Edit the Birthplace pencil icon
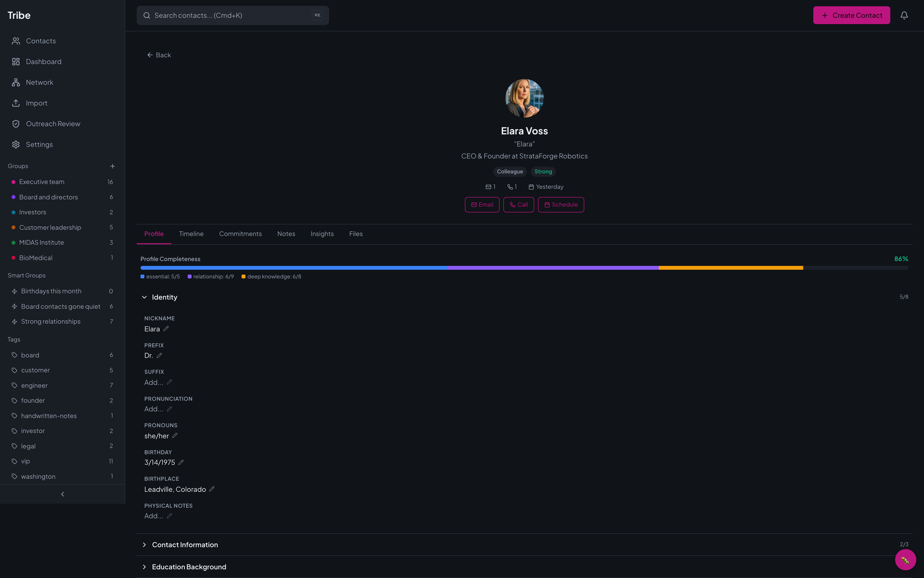Screen dimensions: 924x578 [212, 489]
